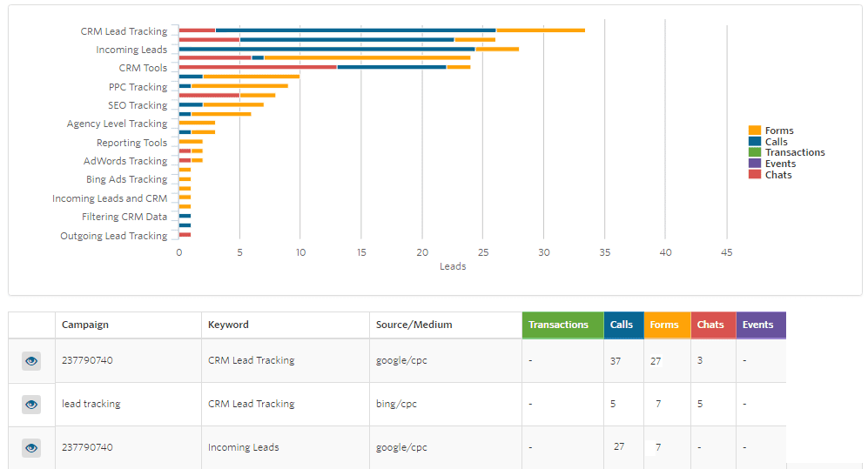Click Chats value 3 in first row
The width and height of the screenshot is (868, 469).
(x=700, y=360)
